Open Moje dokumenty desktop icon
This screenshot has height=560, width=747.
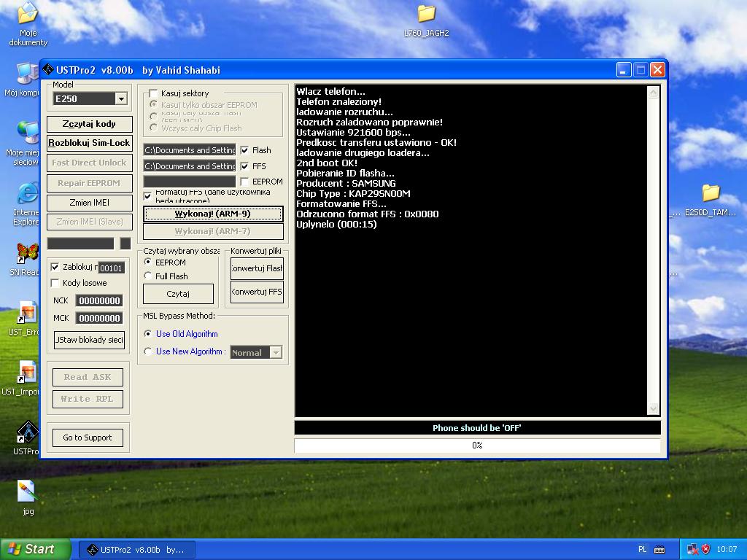[x=28, y=24]
